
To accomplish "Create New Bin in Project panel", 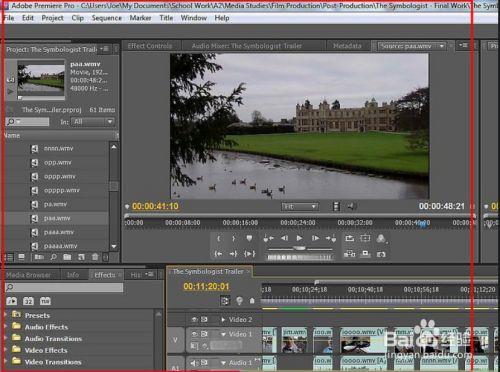I will [67, 257].
